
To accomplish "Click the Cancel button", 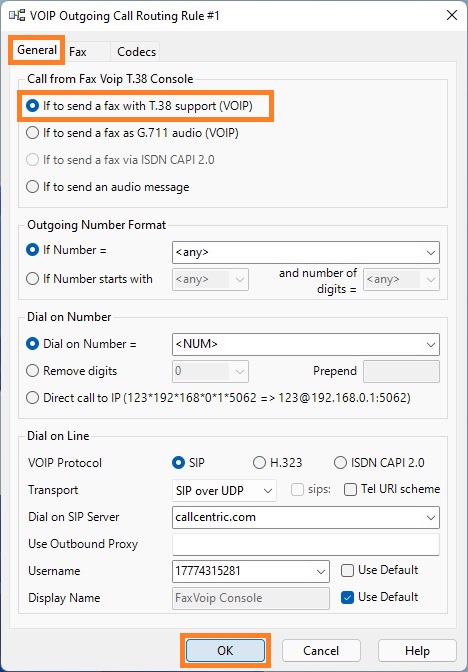I will 321,651.
